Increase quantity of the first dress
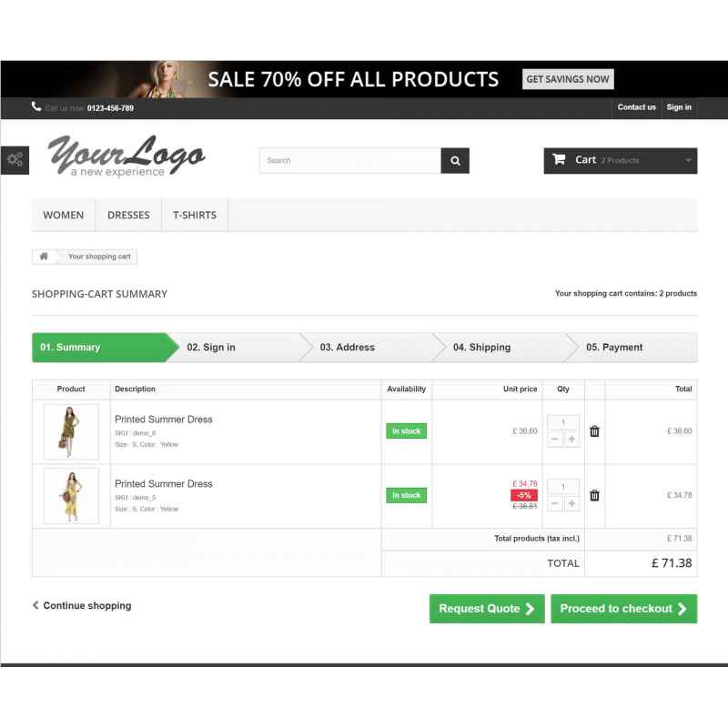Image resolution: width=728 pixels, height=728 pixels. 572,440
